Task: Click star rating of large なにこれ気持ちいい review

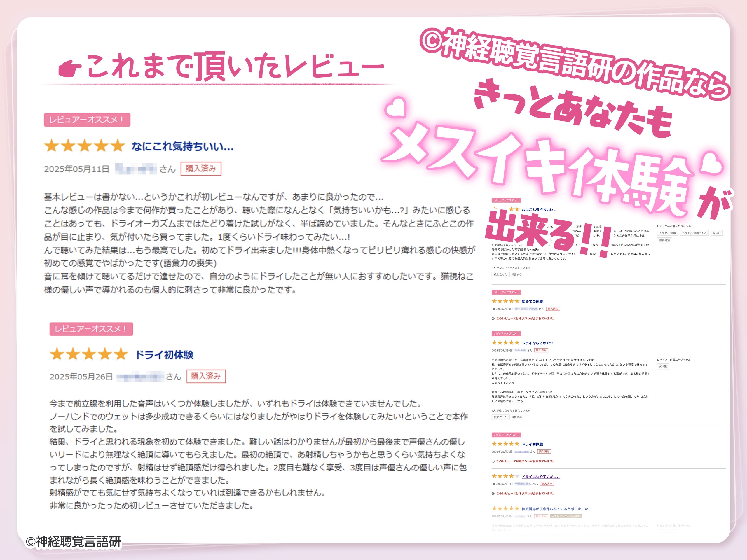Action: (x=84, y=146)
